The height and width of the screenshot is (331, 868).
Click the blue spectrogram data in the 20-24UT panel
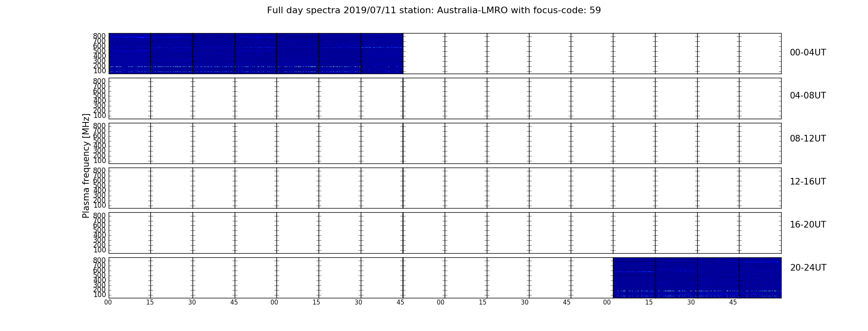coord(697,278)
